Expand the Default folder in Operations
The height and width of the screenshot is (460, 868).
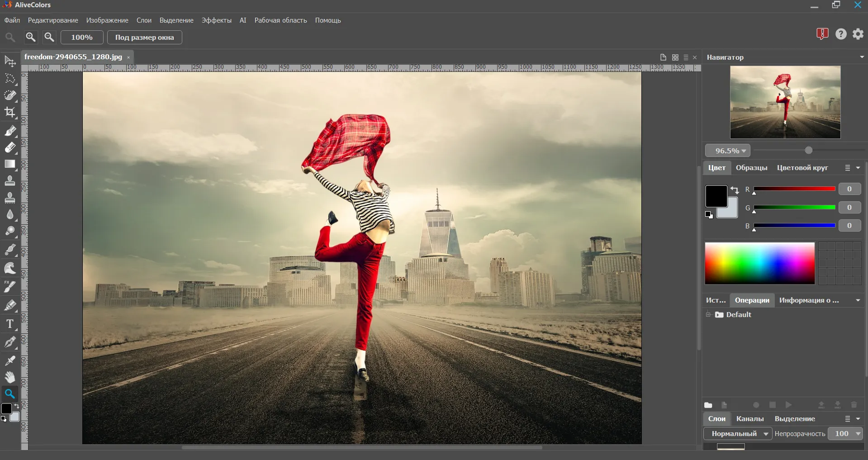point(708,315)
